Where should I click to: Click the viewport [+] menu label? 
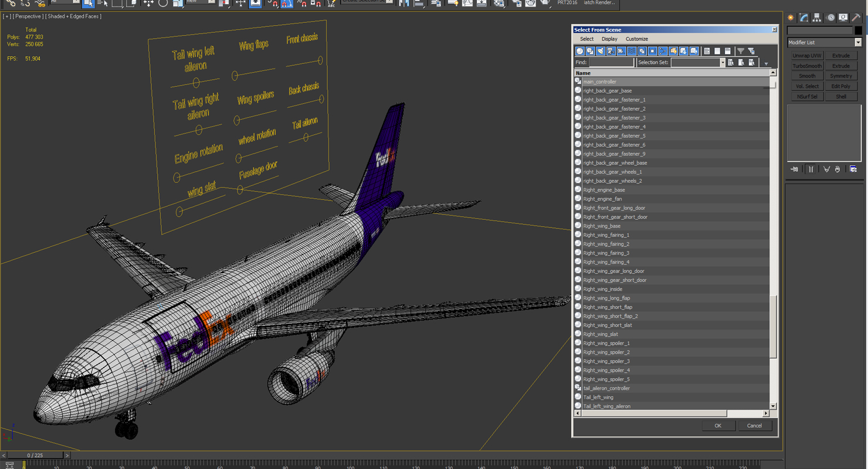(x=7, y=16)
